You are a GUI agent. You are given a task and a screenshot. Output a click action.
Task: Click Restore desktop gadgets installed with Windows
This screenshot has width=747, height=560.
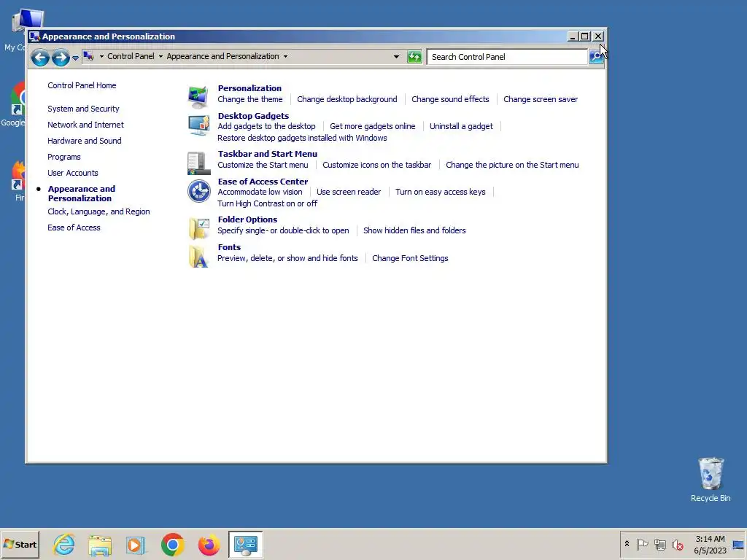(302, 138)
